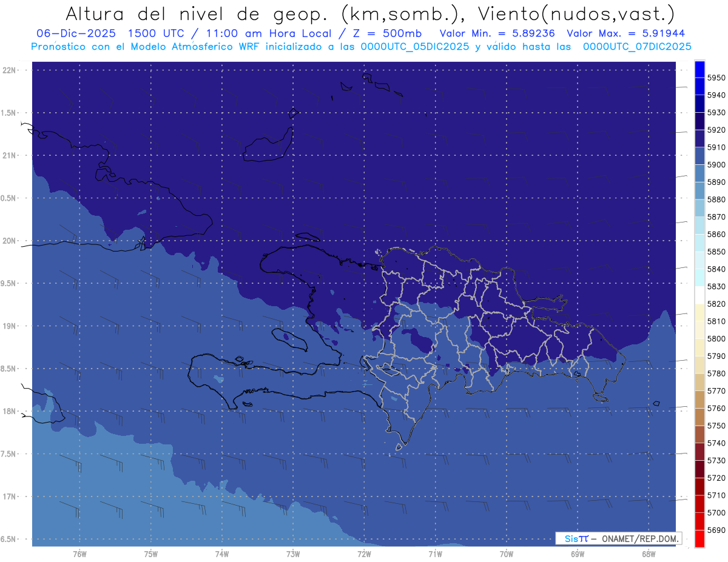Click the '5740' colorbar label
Image resolution: width=728 pixels, height=562 pixels.
coord(716,443)
